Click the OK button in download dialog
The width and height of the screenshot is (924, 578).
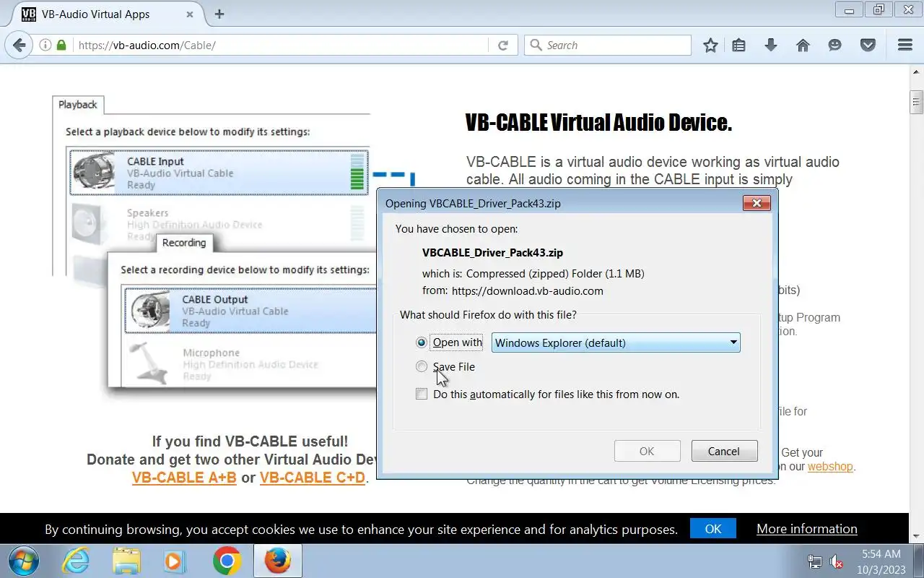pos(647,451)
